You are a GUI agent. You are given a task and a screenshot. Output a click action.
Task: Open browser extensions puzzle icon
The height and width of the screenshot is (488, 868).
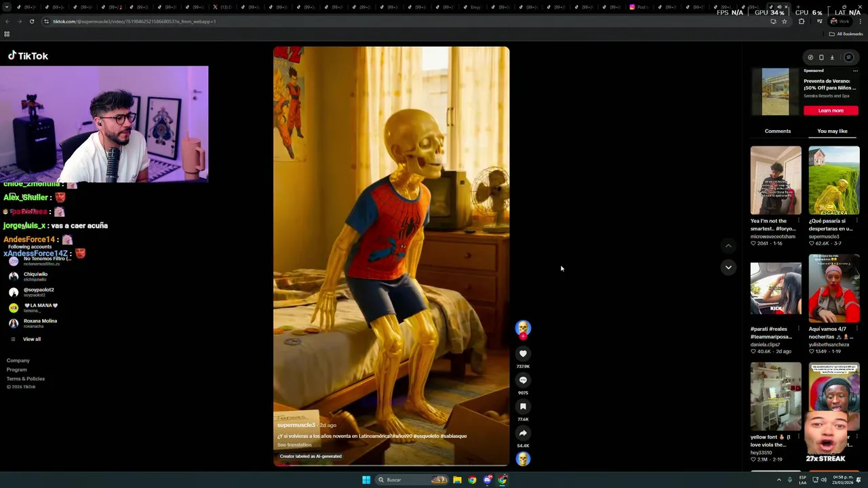(802, 21)
